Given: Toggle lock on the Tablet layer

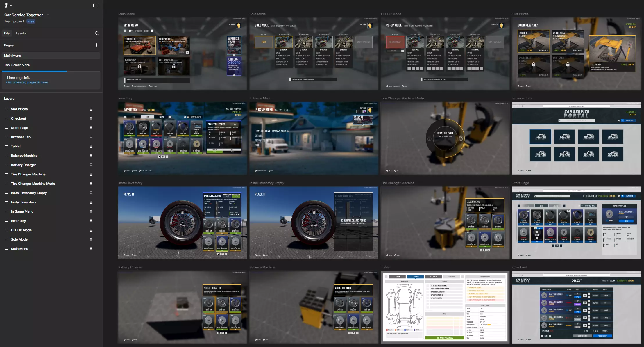Looking at the screenshot, I should [x=91, y=146].
